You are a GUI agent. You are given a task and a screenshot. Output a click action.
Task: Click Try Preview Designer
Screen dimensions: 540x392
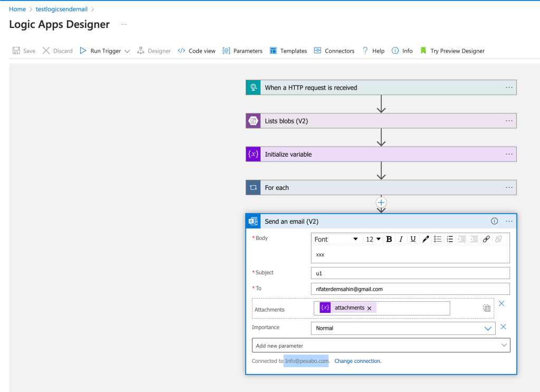452,51
